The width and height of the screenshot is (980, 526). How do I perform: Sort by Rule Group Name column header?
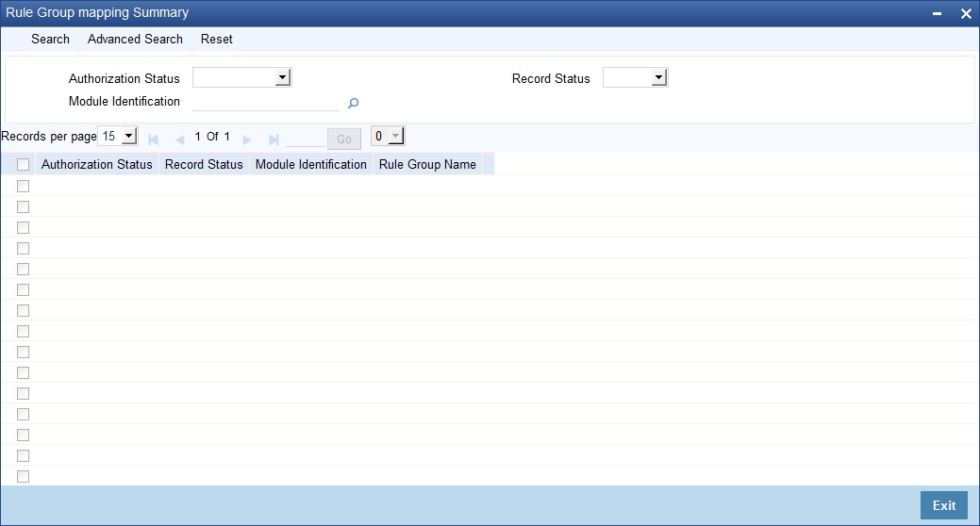click(427, 164)
